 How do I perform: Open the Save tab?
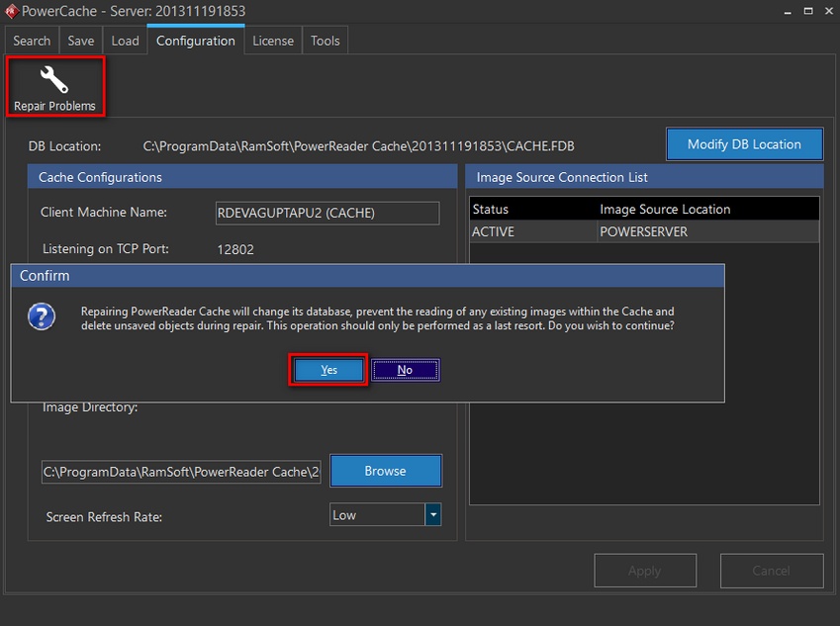[81, 41]
